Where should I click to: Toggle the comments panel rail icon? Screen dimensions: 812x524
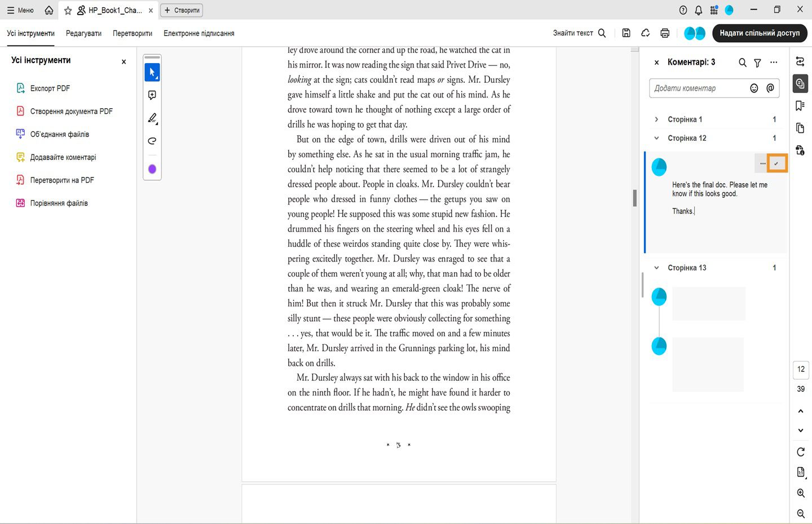pyautogui.click(x=800, y=83)
